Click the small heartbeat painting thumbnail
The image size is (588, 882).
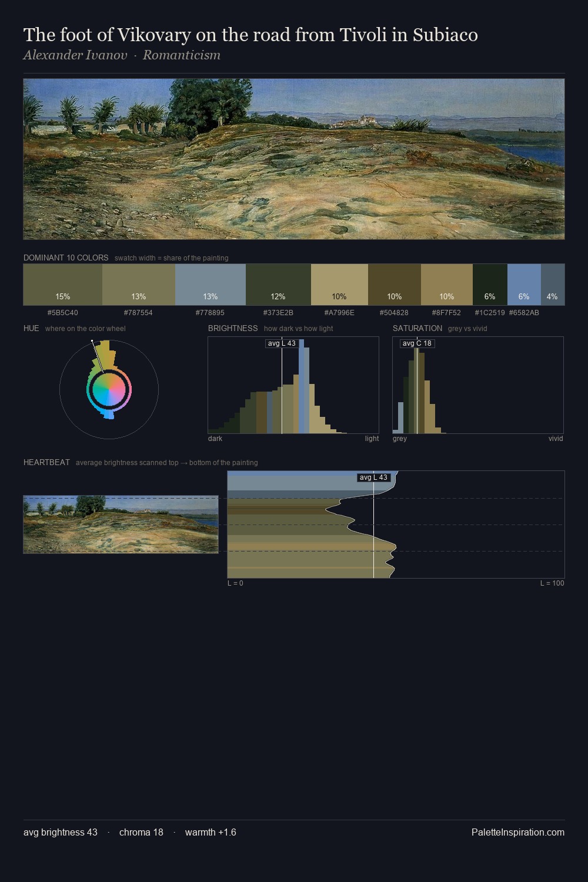(121, 524)
